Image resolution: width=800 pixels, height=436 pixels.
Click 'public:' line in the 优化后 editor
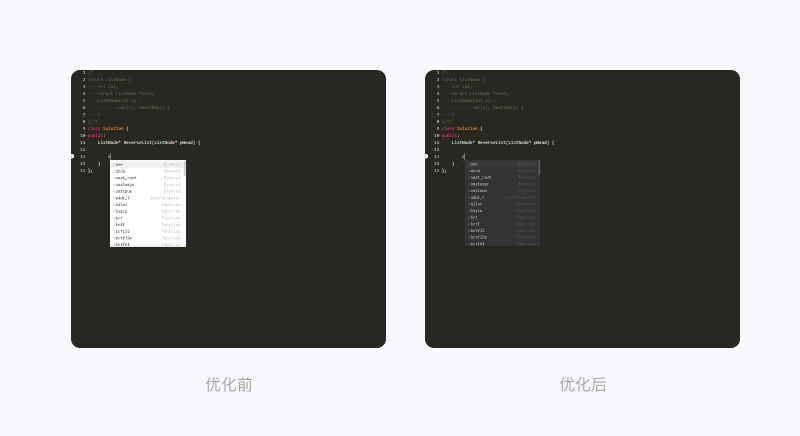[x=451, y=136]
